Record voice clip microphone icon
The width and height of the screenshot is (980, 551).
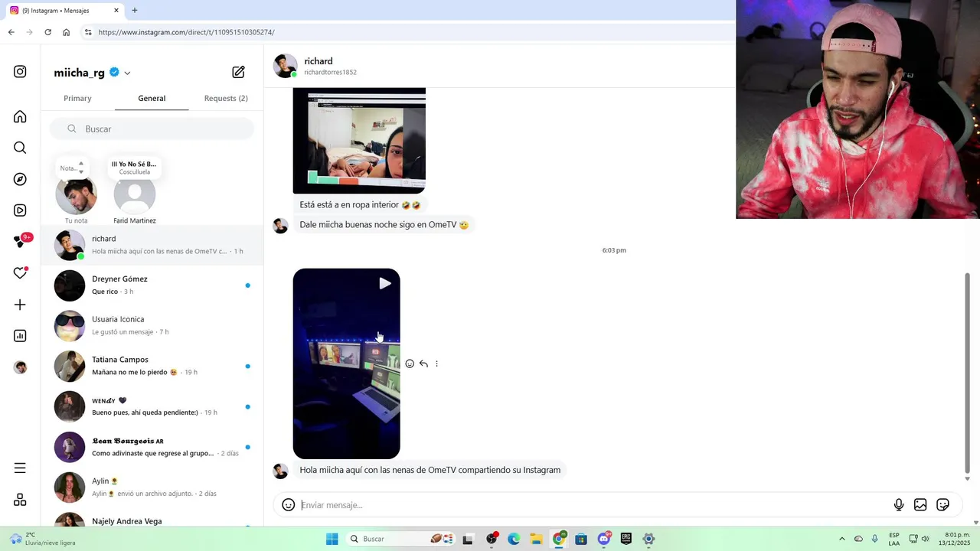coord(899,505)
